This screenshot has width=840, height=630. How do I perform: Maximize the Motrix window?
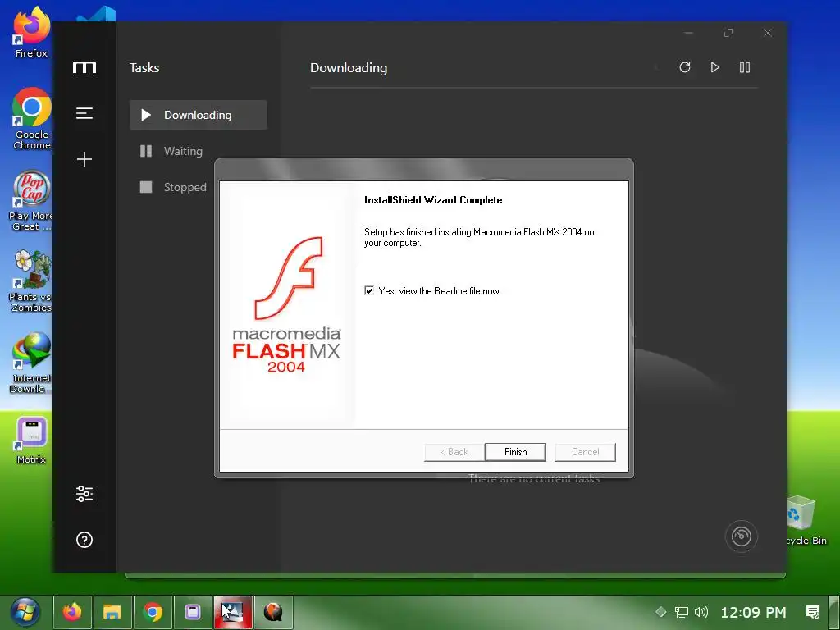(x=728, y=33)
